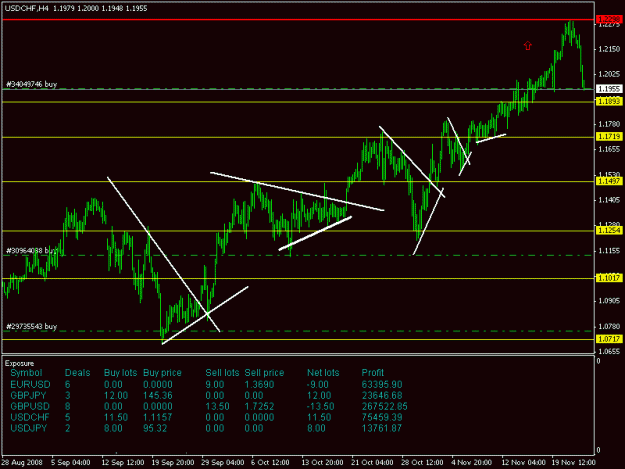625x469 pixels.
Task: Click the red 1.2298 price label
Action: pyautogui.click(x=609, y=19)
